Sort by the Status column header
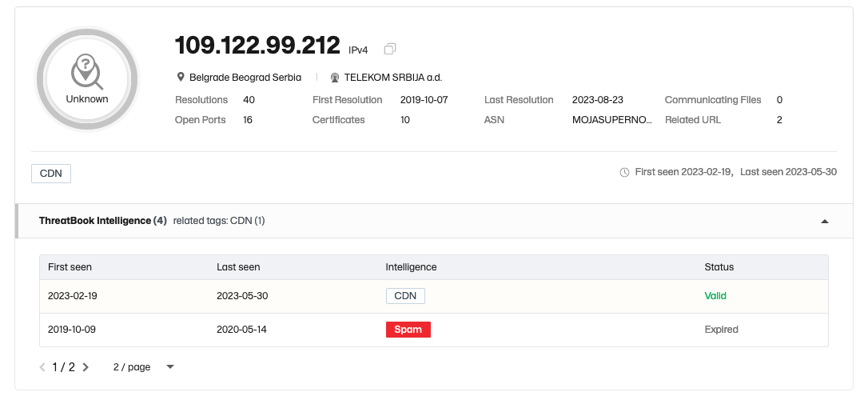Image resolution: width=868 pixels, height=404 pixels. [719, 267]
